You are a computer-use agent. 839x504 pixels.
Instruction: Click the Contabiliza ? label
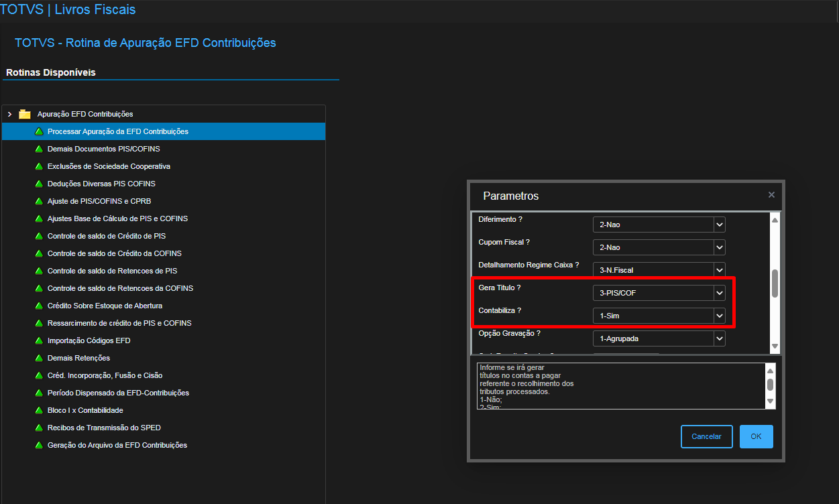[x=500, y=310]
